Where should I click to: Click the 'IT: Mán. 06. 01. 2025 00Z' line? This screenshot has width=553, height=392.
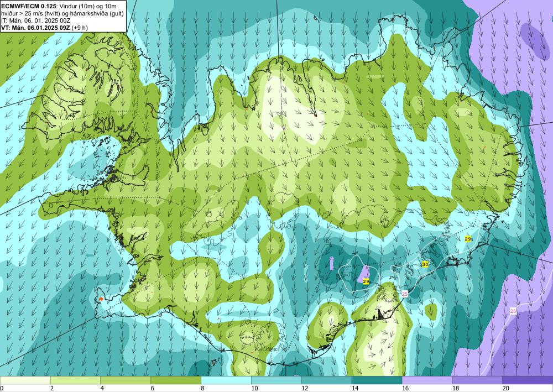(36, 20)
